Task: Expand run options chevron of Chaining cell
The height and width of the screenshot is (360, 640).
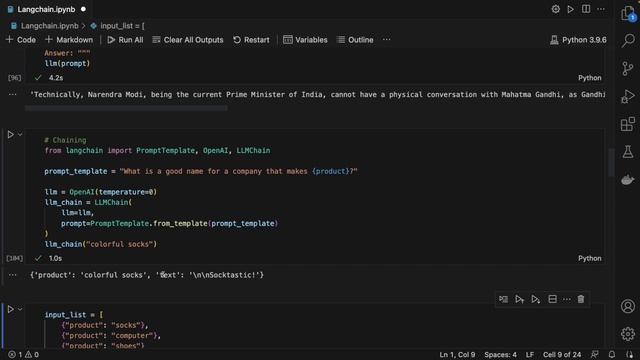Action: click(x=20, y=134)
